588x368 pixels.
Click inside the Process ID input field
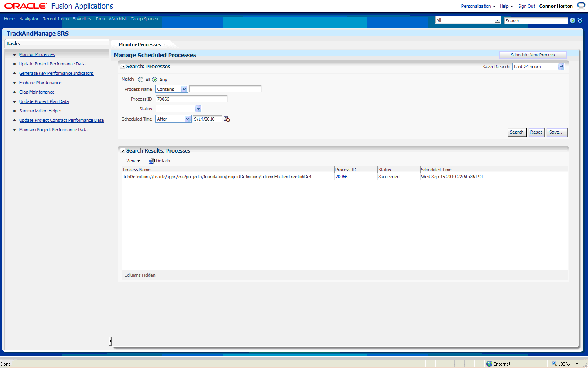(x=191, y=99)
